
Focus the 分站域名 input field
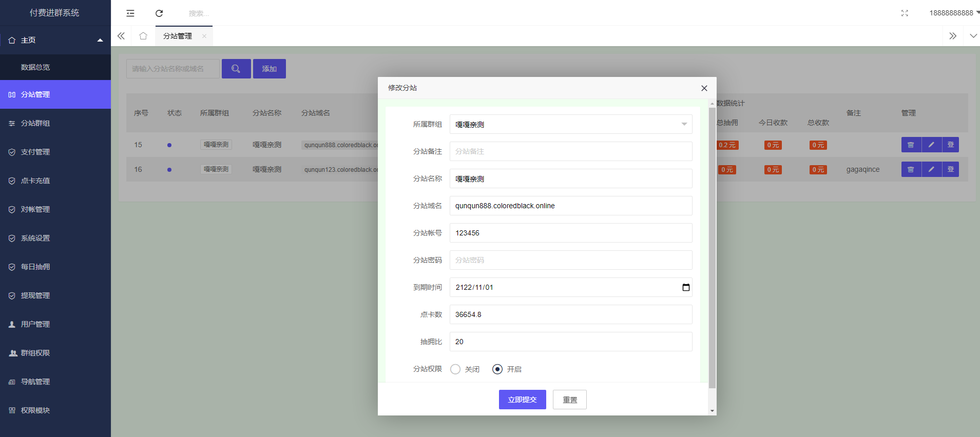571,206
